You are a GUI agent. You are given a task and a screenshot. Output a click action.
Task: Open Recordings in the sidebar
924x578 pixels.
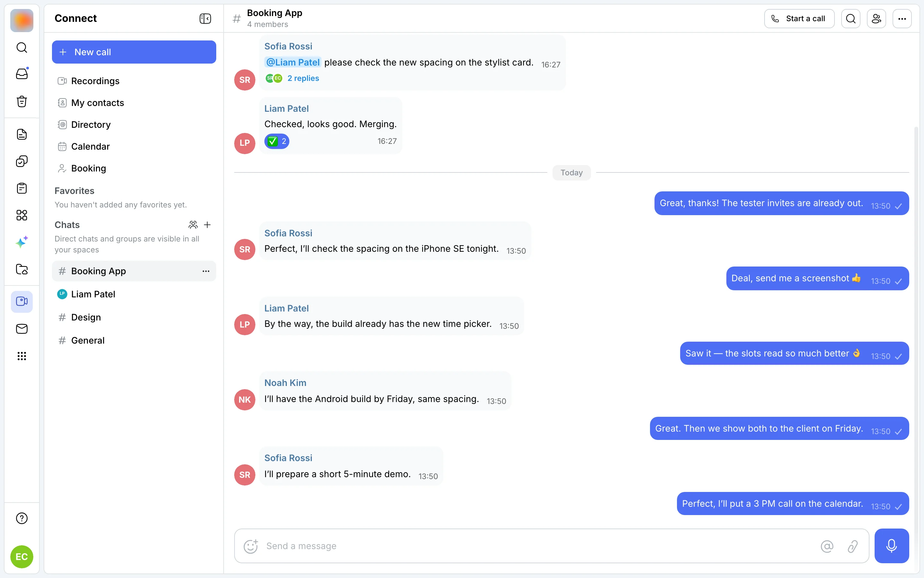[134, 81]
